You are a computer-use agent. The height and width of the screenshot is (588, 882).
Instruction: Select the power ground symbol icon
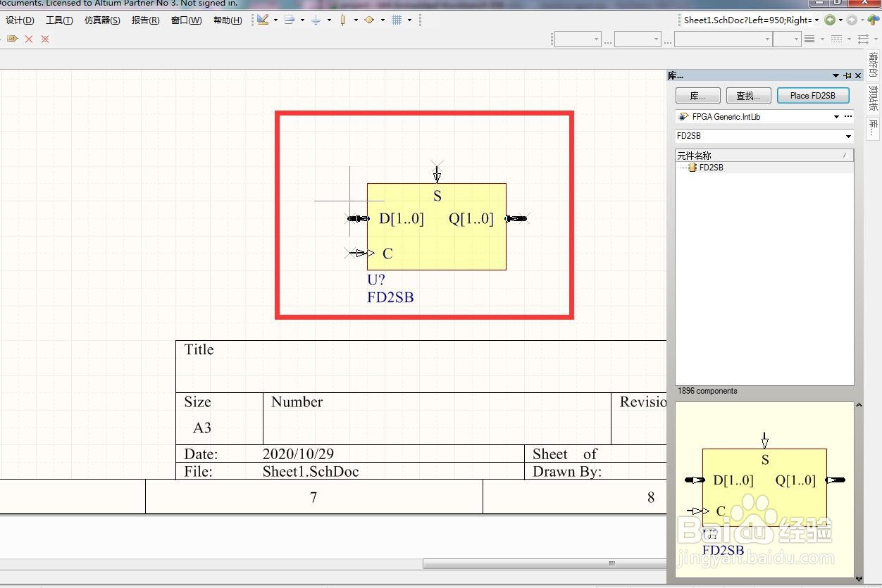pyautogui.click(x=316, y=20)
